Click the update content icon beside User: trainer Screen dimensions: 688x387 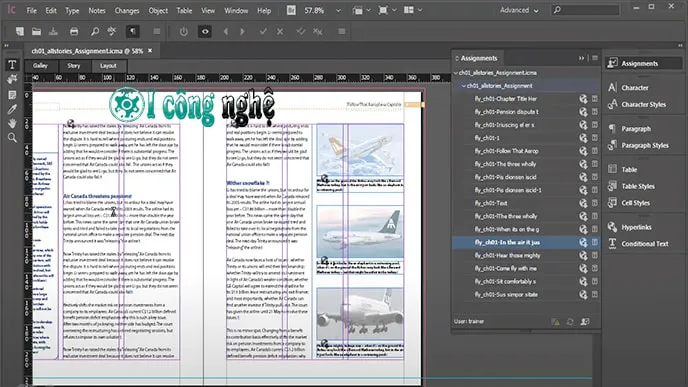570,322
